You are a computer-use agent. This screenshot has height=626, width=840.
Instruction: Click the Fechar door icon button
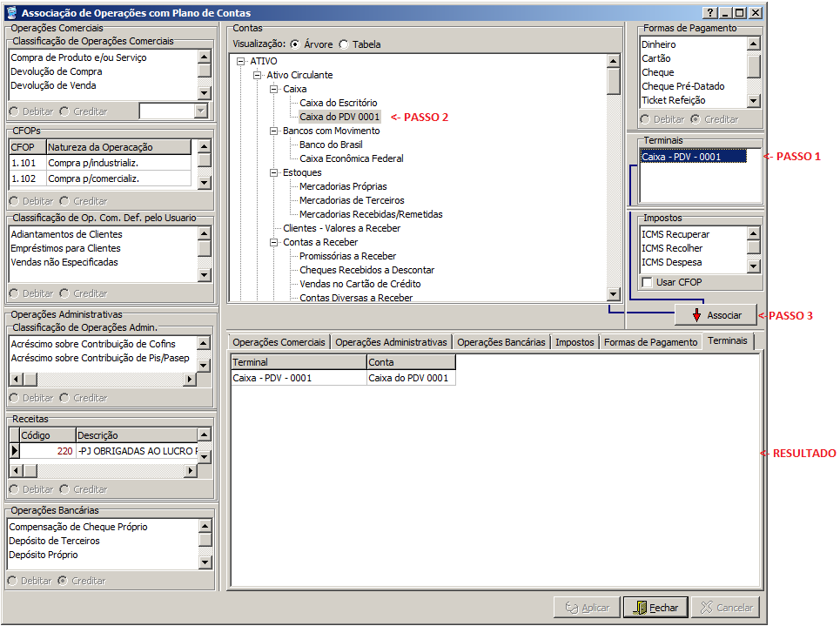coord(655,607)
